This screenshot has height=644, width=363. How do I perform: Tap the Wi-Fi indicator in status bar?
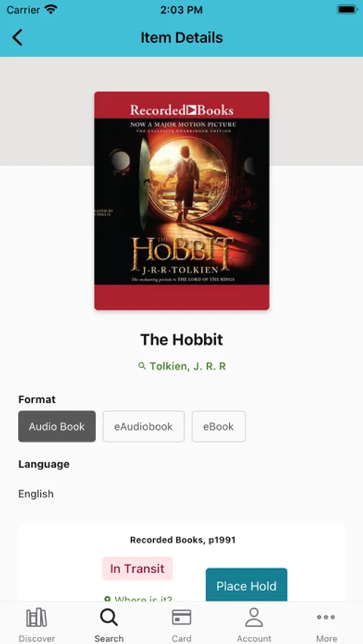pos(51,10)
